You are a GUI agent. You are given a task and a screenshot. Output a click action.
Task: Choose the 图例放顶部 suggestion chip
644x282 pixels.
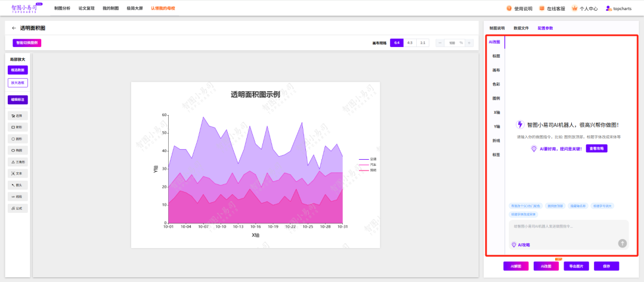[556, 206]
